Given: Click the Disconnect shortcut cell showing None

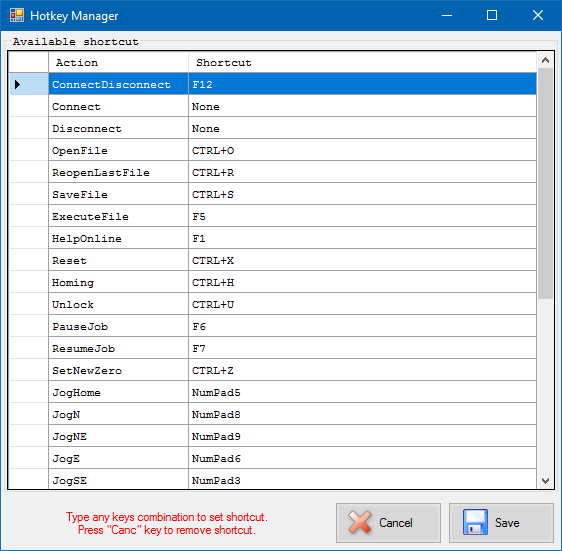Looking at the screenshot, I should point(362,128).
